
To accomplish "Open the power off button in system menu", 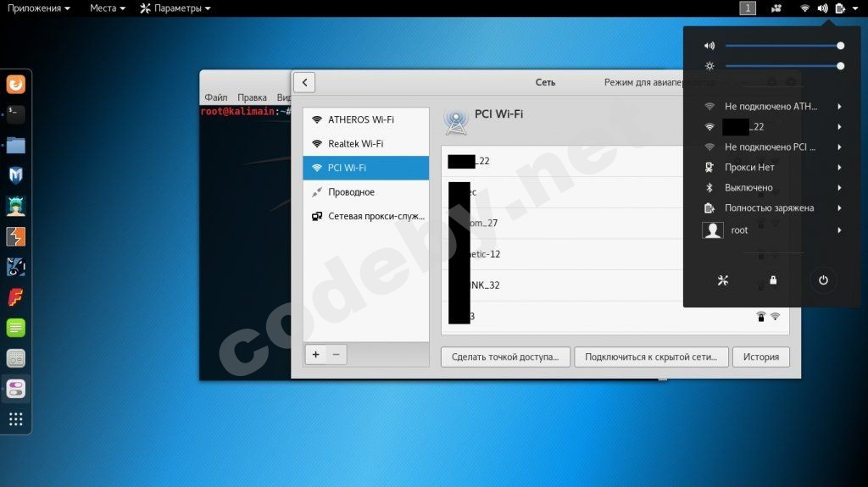I will tap(823, 280).
